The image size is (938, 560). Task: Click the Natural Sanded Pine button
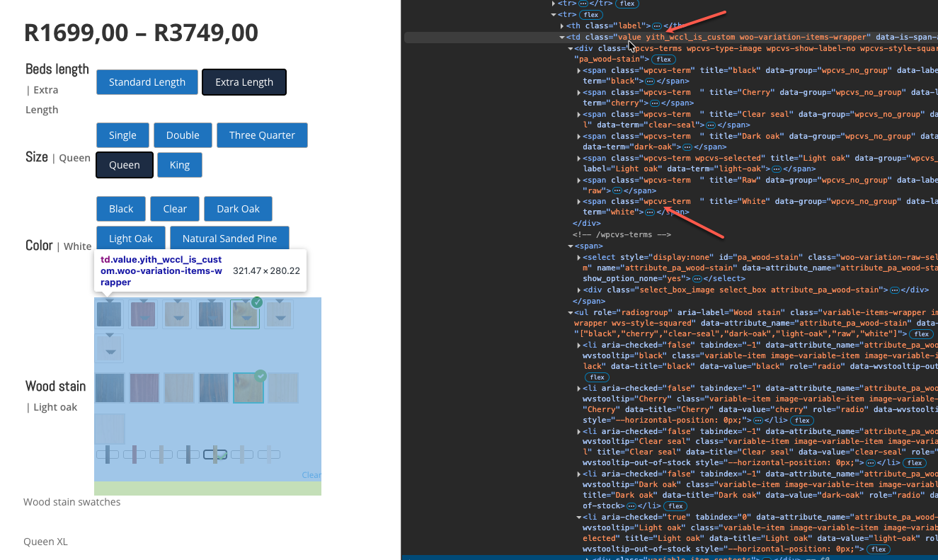[229, 239]
